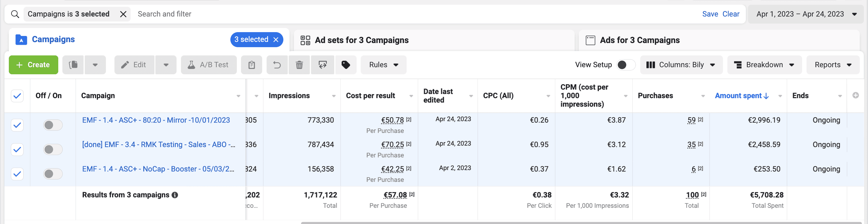Open Ends column menu arrow
Image resolution: width=868 pixels, height=224 pixels.
tap(840, 96)
